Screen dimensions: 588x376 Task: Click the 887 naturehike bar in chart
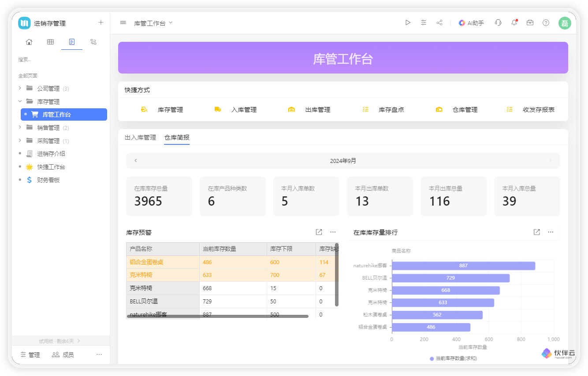pyautogui.click(x=463, y=265)
